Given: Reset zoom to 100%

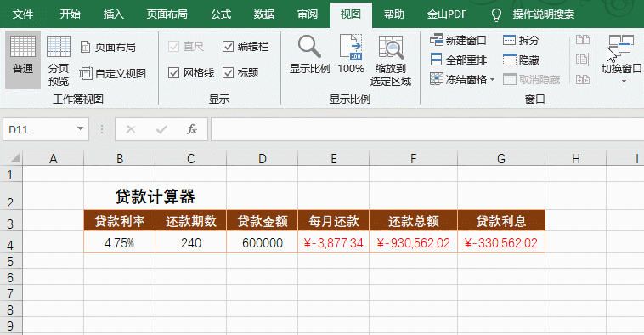Looking at the screenshot, I should (x=351, y=54).
